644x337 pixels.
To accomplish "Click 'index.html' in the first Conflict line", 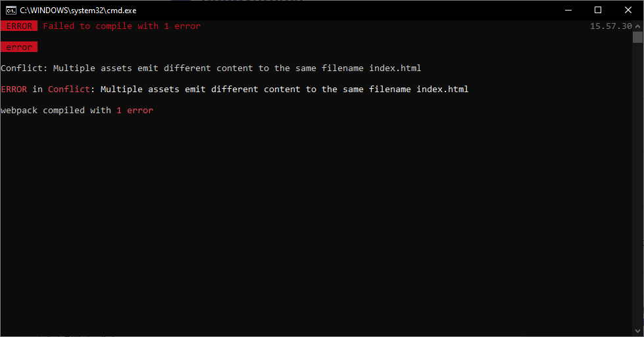I will point(395,68).
